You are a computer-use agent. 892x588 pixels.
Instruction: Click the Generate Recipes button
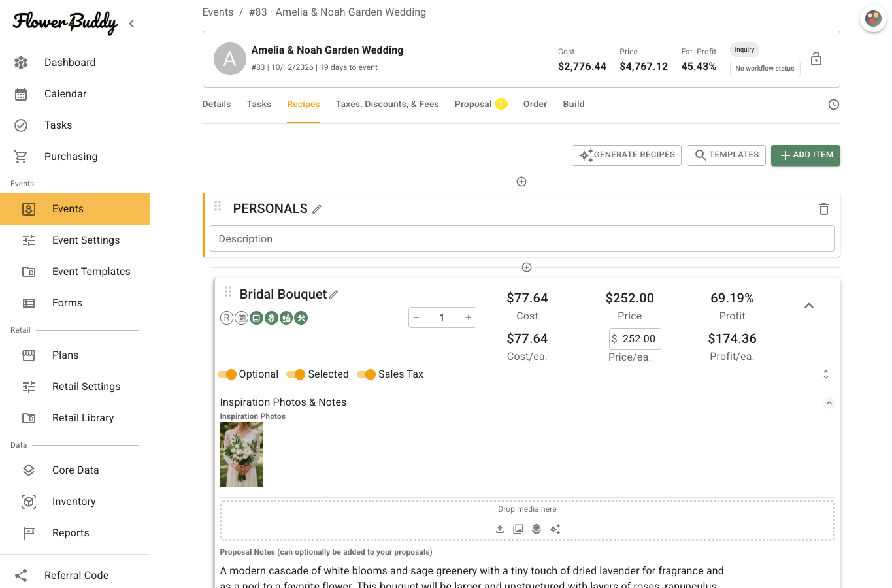tap(627, 155)
